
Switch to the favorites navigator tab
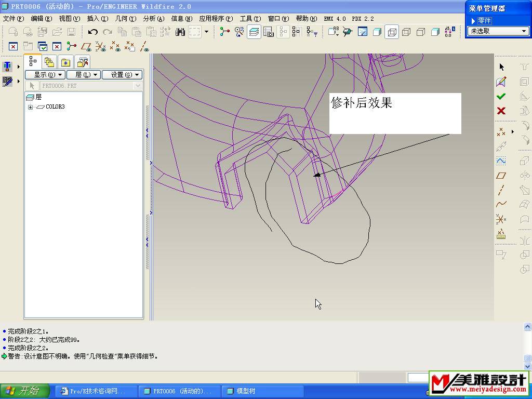65,62
